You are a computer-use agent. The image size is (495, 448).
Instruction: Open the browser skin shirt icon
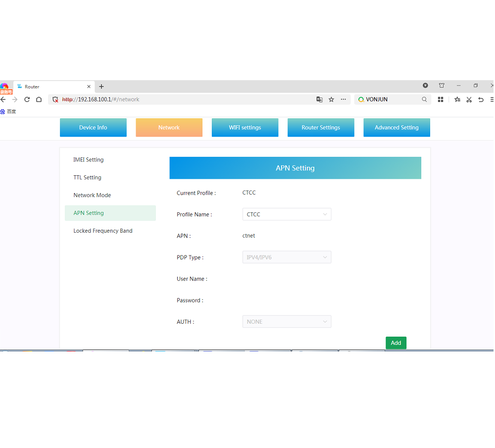[x=442, y=86]
